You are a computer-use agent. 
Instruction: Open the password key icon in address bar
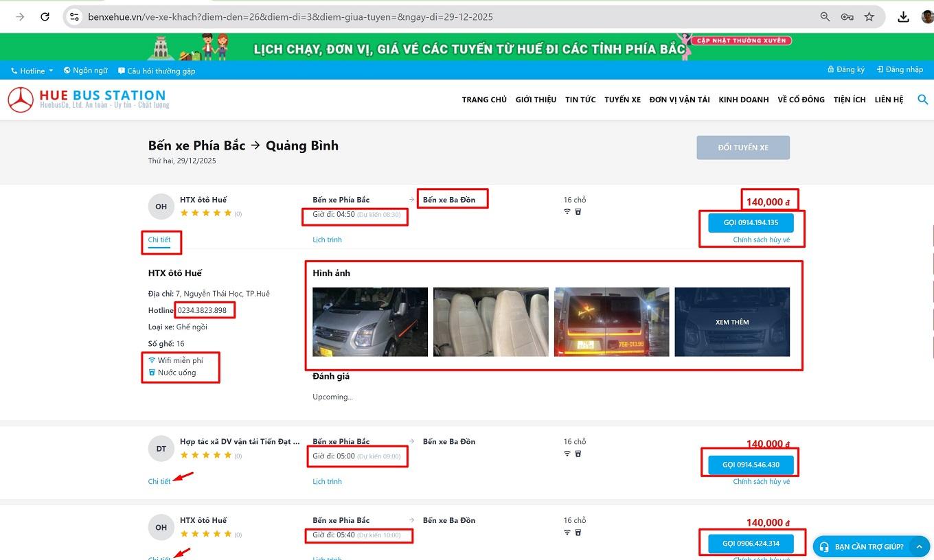tap(847, 16)
